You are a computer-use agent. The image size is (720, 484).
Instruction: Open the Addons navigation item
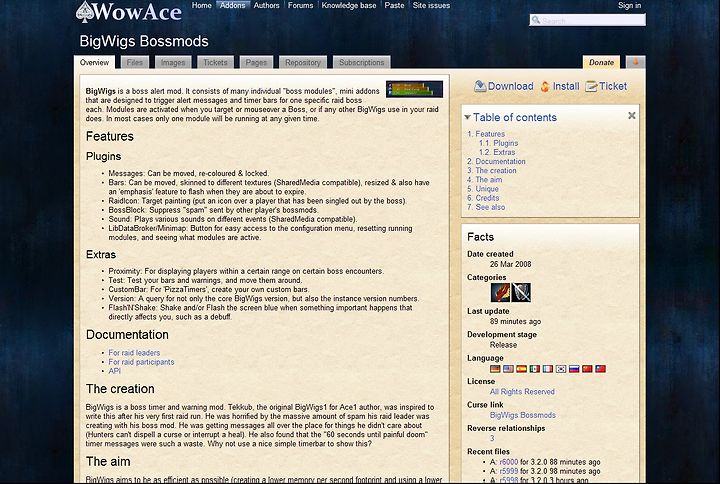pos(233,6)
